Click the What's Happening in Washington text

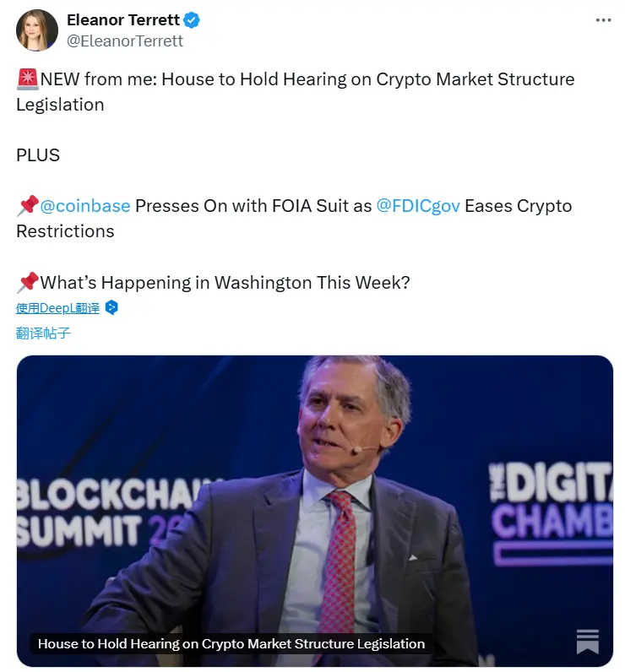point(226,282)
